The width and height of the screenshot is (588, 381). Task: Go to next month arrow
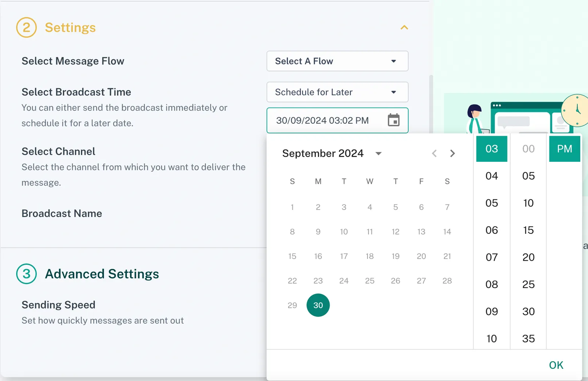[x=452, y=153]
